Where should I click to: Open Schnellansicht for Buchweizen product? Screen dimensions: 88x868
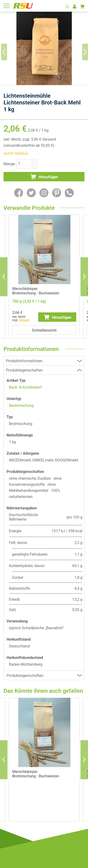pyautogui.click(x=44, y=330)
